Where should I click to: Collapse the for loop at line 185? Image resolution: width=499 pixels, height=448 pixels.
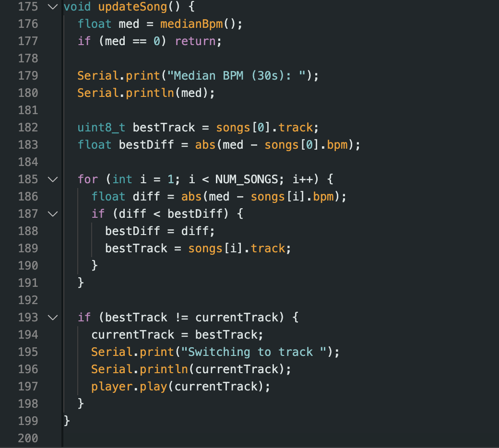point(52,179)
